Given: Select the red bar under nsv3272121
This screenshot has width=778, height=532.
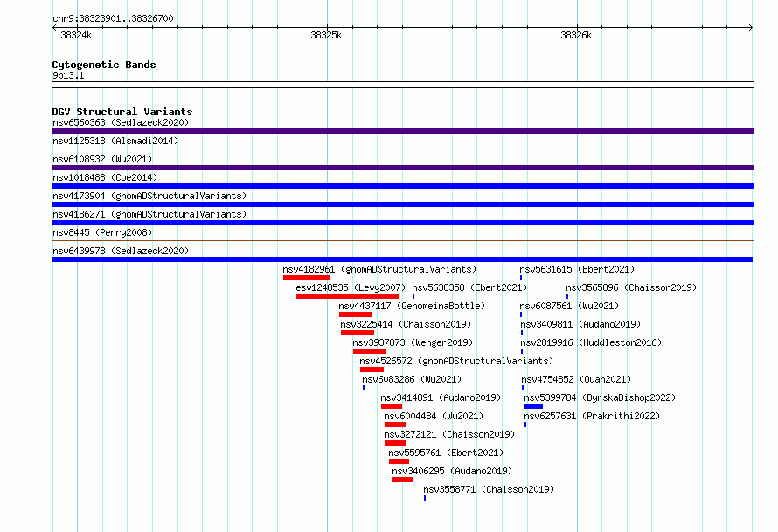Looking at the screenshot, I should coord(395,443).
